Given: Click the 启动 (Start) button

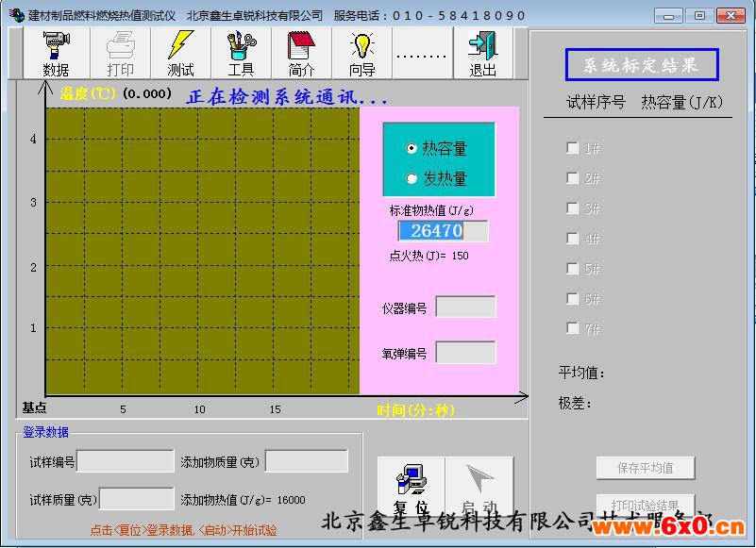Looking at the screenshot, I should (x=479, y=486).
